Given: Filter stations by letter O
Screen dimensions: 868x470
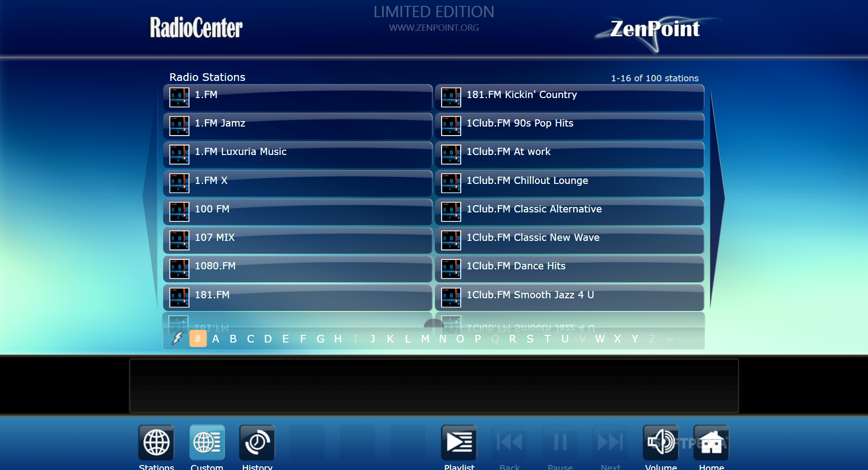Looking at the screenshot, I should (x=460, y=339).
